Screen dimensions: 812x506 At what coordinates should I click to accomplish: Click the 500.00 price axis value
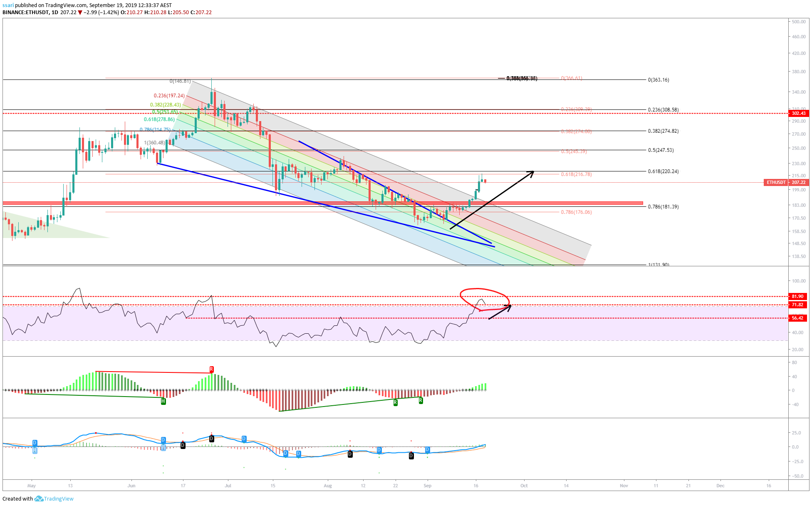pos(799,22)
